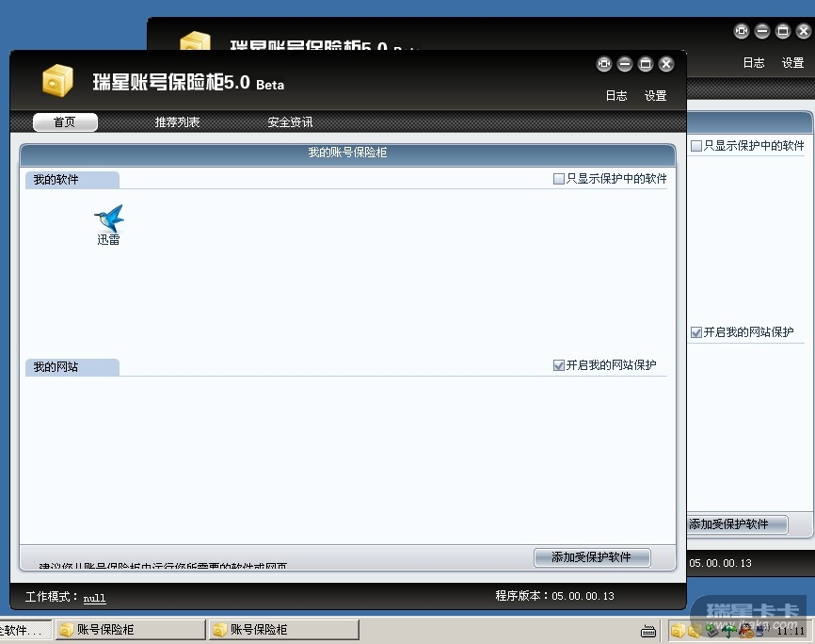
Task: Click 添加受保护软件 button in back window
Action: pos(737,523)
